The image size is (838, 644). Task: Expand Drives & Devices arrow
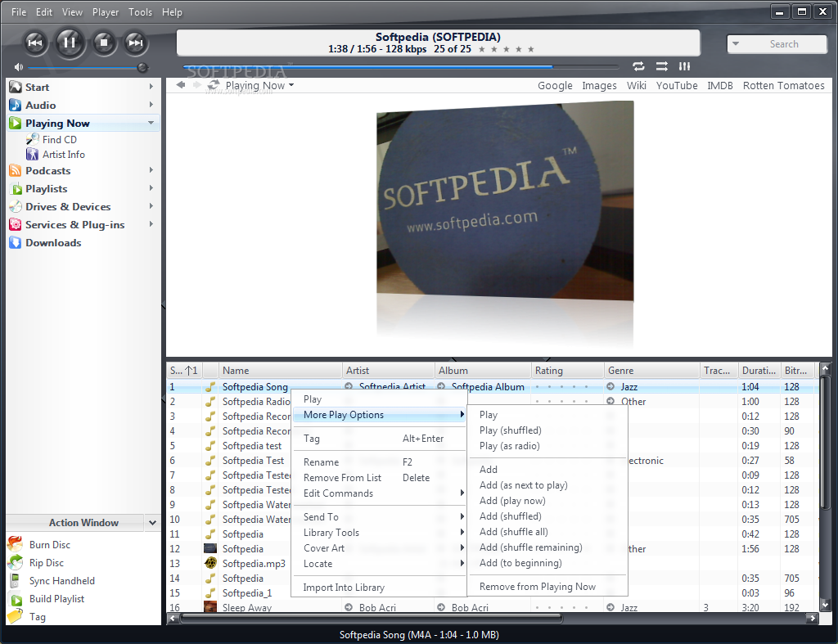point(151,206)
